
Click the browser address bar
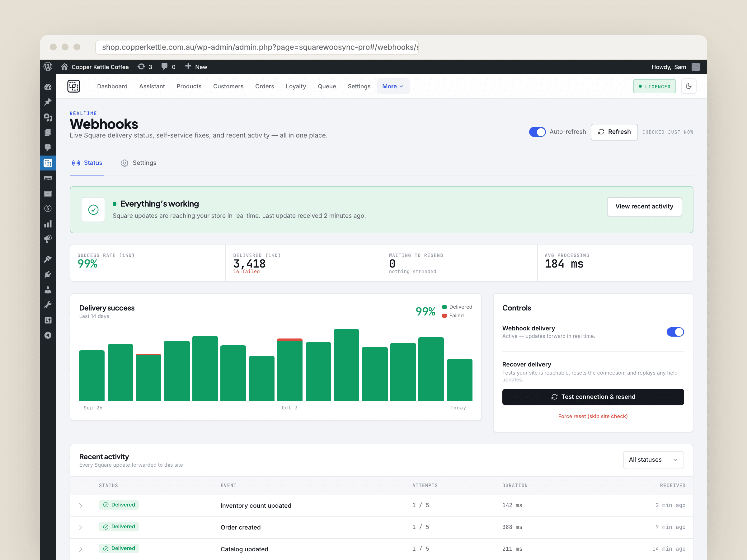pyautogui.click(x=257, y=47)
